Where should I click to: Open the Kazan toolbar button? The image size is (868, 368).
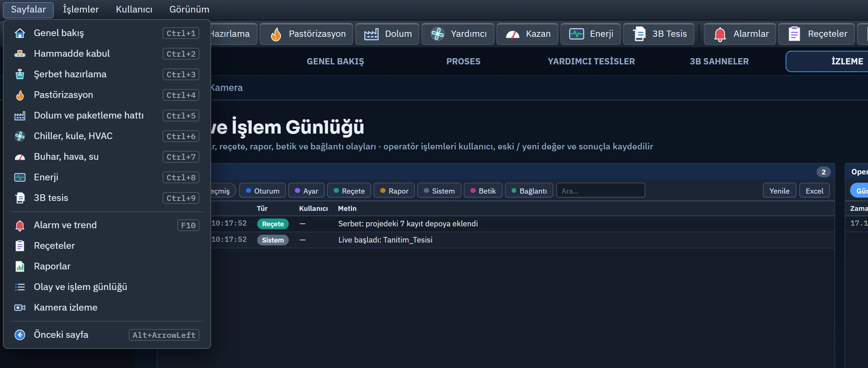tap(527, 34)
